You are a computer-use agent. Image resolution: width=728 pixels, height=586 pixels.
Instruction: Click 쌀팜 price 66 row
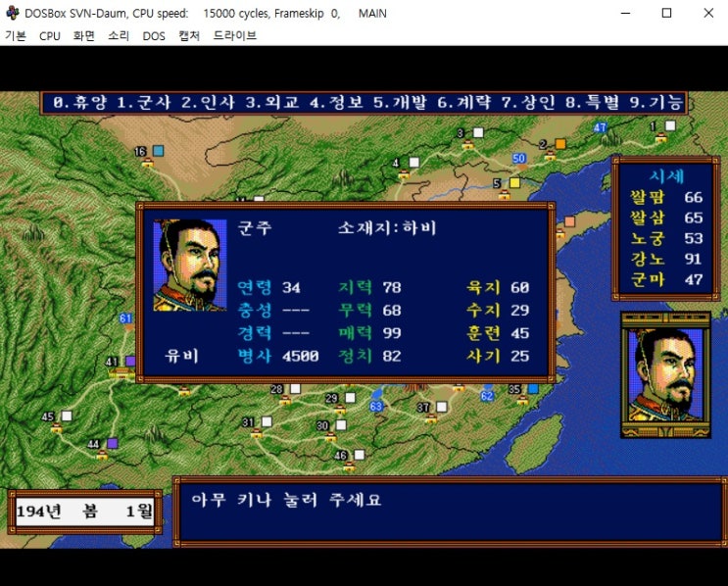pos(666,197)
